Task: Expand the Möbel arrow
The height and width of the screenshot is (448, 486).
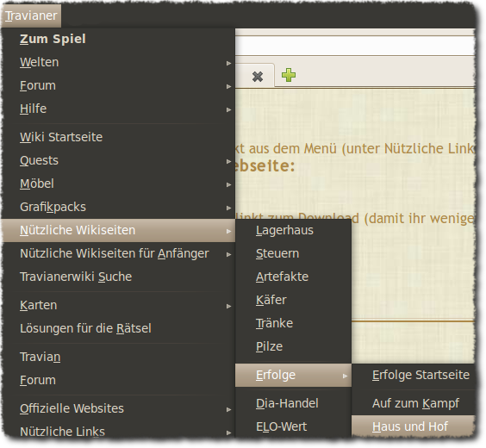Action: coord(228,184)
